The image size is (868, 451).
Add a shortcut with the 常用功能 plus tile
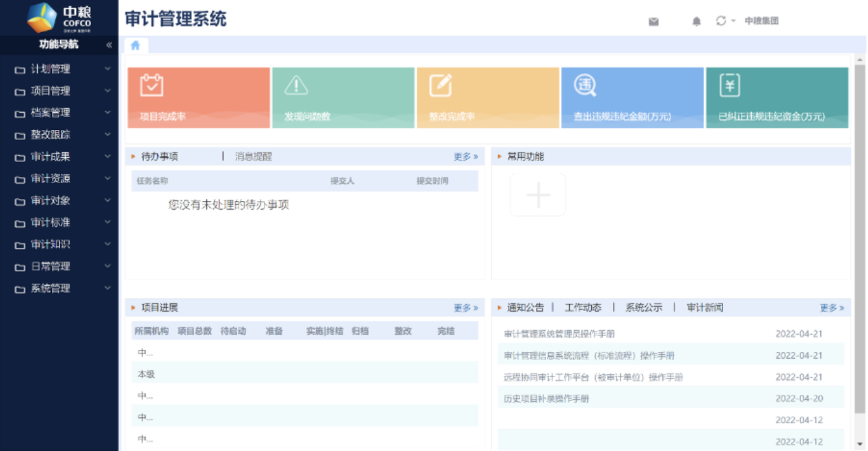538,195
